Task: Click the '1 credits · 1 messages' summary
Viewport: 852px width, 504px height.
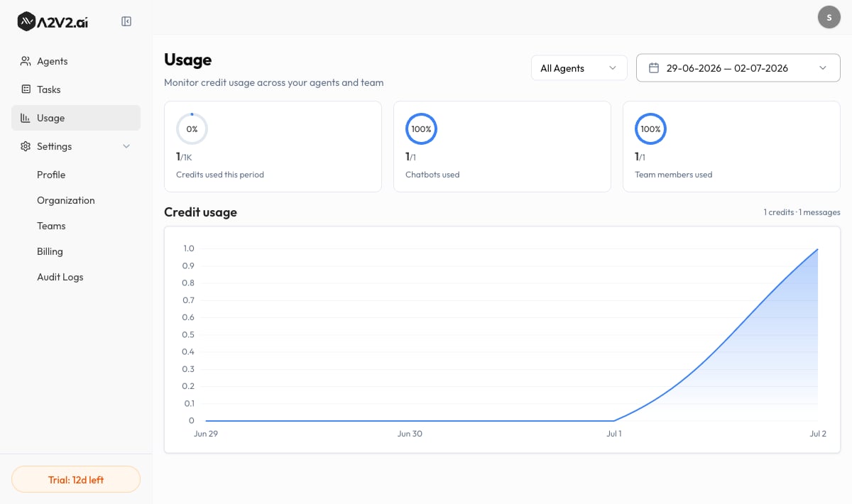Action: tap(802, 212)
